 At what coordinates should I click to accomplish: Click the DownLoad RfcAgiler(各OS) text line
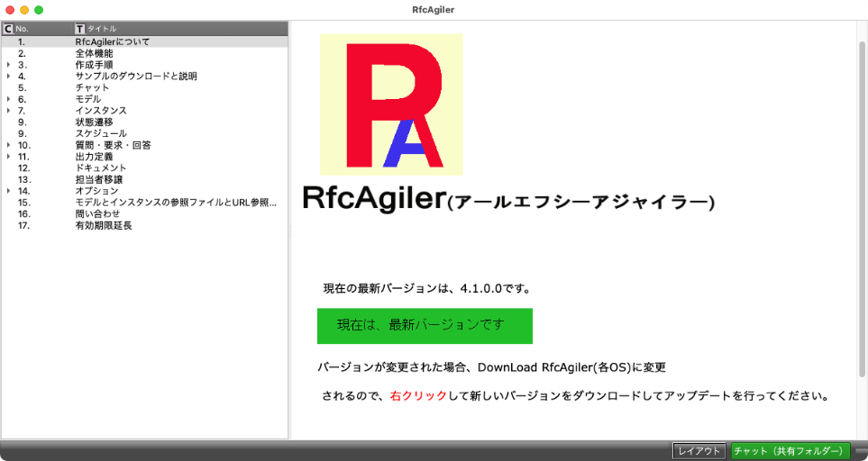pos(491,367)
